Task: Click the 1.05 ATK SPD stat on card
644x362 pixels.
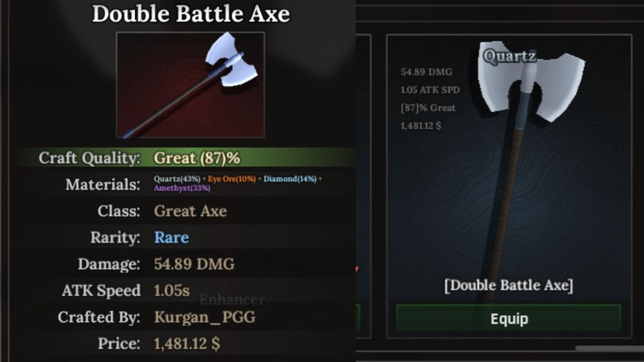Action: [x=430, y=90]
